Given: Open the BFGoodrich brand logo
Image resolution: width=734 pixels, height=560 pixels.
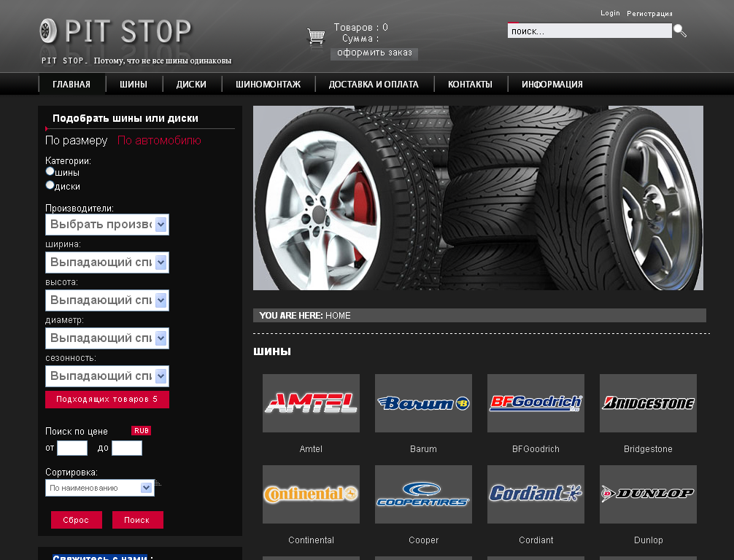Looking at the screenshot, I should pos(536,403).
